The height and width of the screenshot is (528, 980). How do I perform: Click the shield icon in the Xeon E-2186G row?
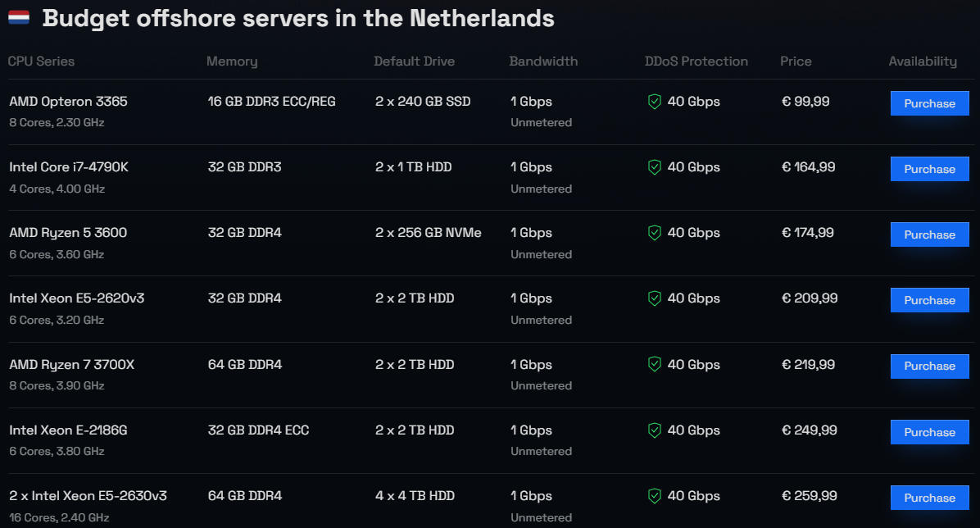point(654,430)
